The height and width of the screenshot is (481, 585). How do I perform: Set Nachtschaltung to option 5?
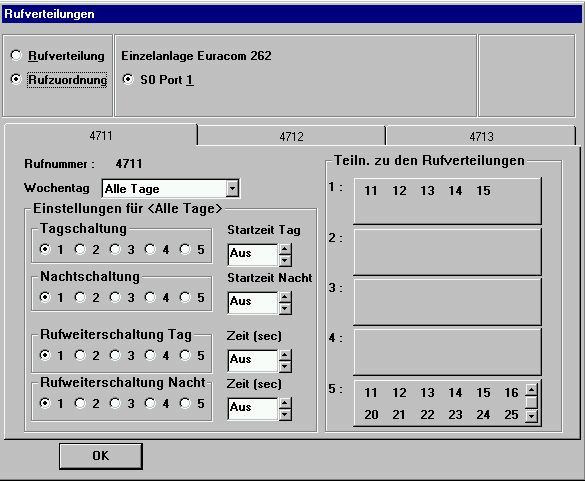coord(185,297)
